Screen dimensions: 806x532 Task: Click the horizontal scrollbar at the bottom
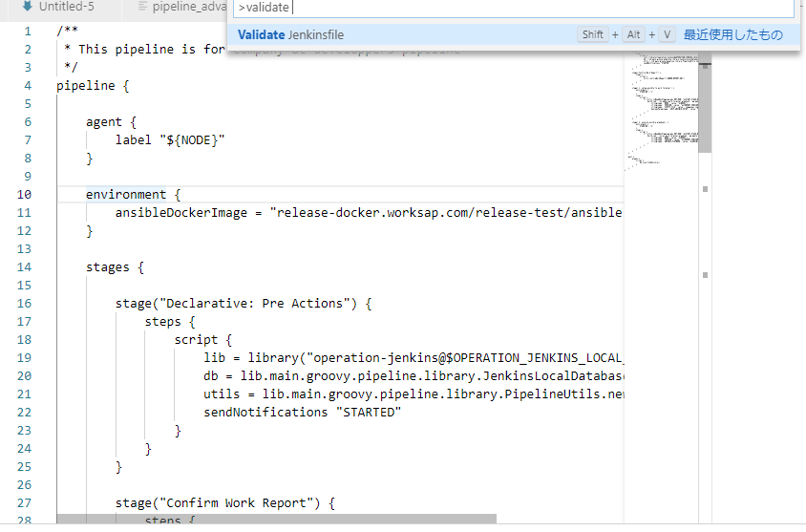(x=276, y=519)
